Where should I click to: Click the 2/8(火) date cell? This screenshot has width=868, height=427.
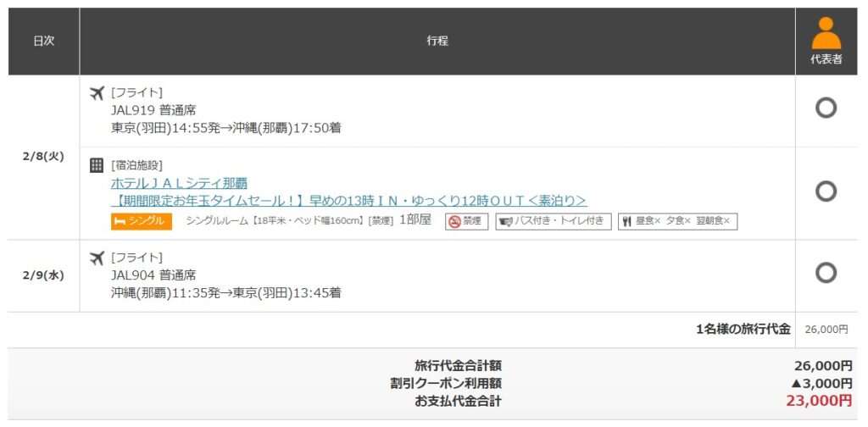44,157
